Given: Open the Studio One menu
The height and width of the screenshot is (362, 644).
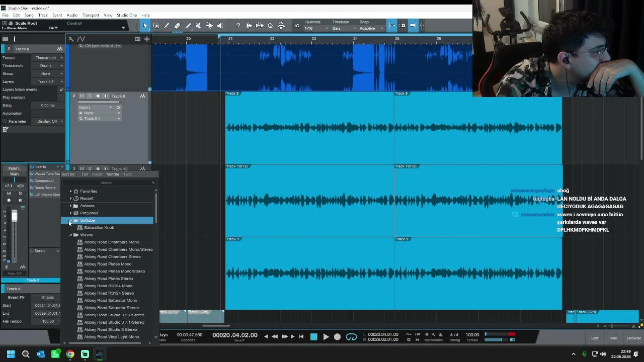Looking at the screenshot, I should [127, 15].
